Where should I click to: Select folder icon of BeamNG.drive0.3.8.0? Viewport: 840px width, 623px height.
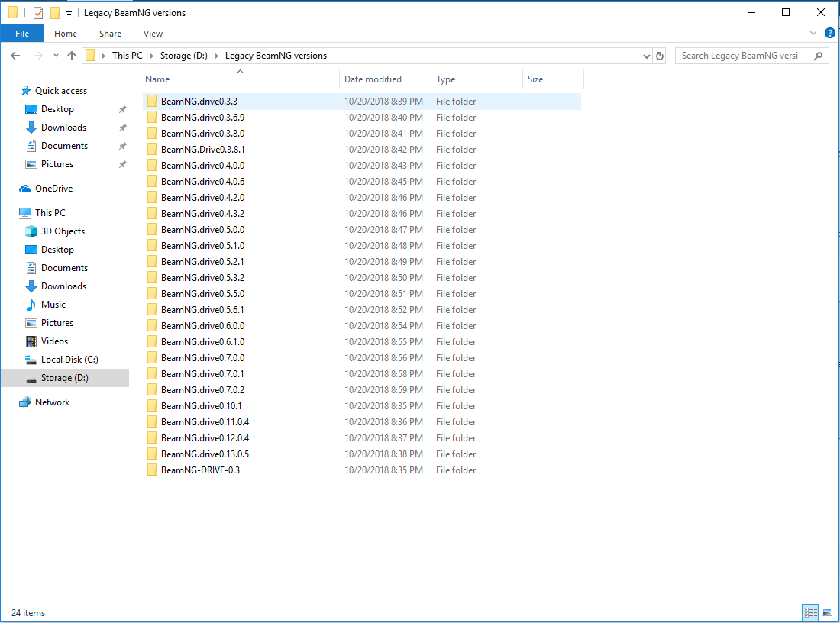[152, 134]
